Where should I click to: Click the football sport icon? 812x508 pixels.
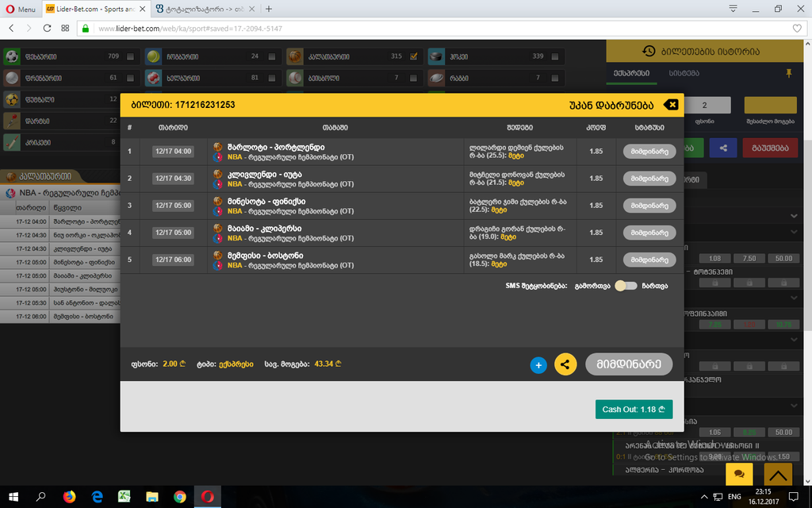[x=12, y=56]
